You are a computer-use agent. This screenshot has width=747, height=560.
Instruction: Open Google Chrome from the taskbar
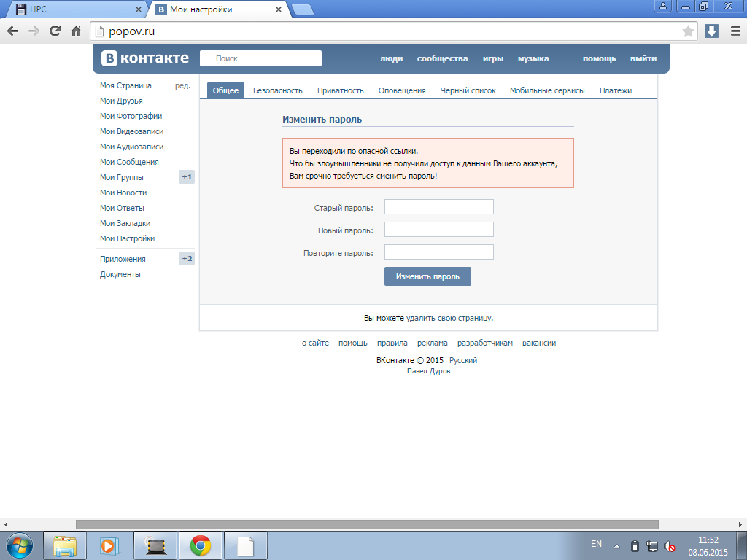(x=201, y=545)
